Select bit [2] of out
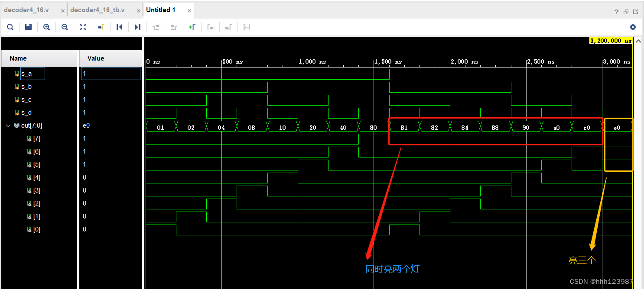Screen dimensions: 644x289 (36, 203)
